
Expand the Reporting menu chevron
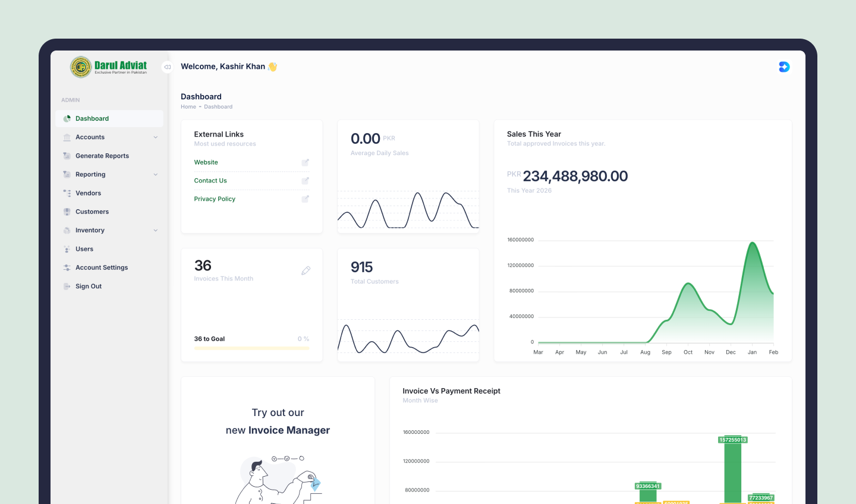tap(156, 175)
